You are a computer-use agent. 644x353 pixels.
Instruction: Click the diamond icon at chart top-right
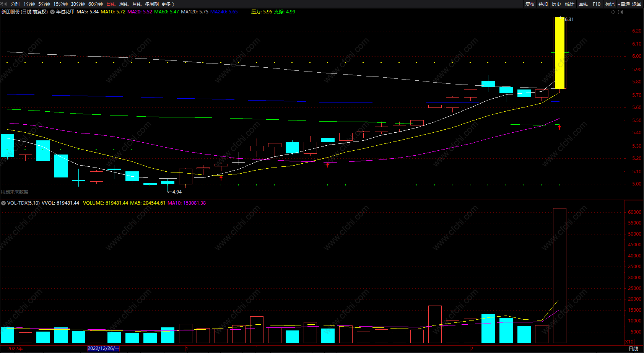coord(613,12)
